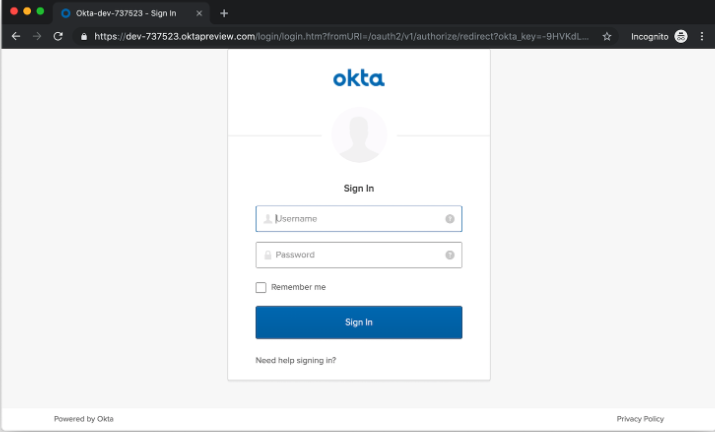This screenshot has height=432, width=715.
Task: Open Need help signing in link
Action: pos(295,360)
